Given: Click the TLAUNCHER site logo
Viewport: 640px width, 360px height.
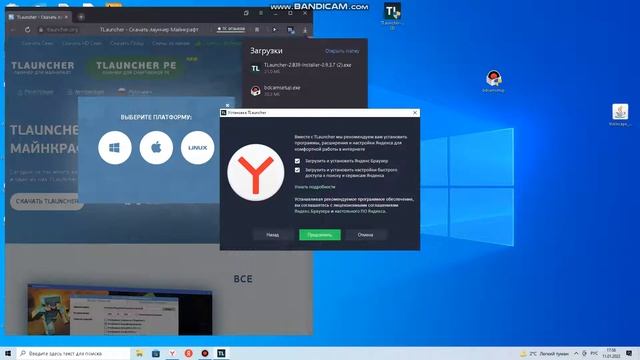Looking at the screenshot, I should (42, 67).
